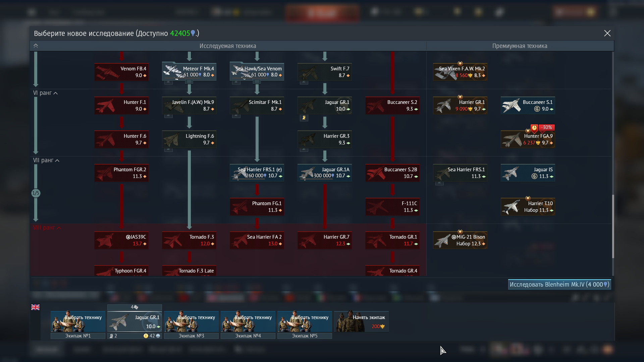Close the research selection window
Screen dimensions: 644x362
click(x=607, y=33)
